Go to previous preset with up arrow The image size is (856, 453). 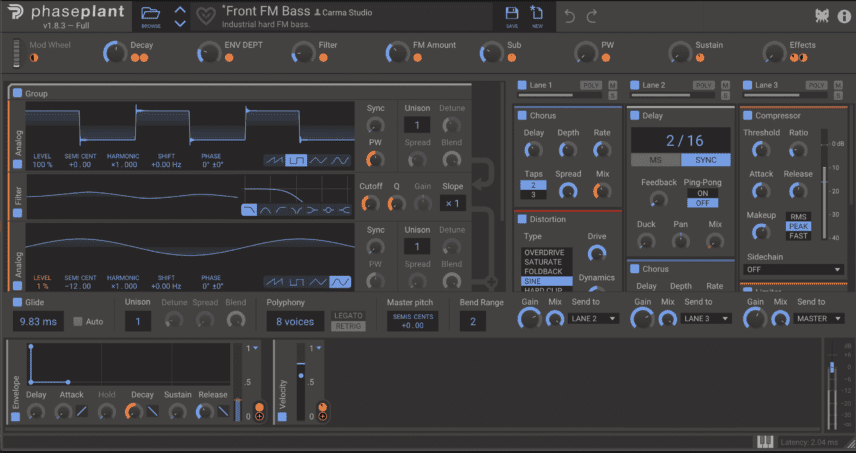coord(180,10)
